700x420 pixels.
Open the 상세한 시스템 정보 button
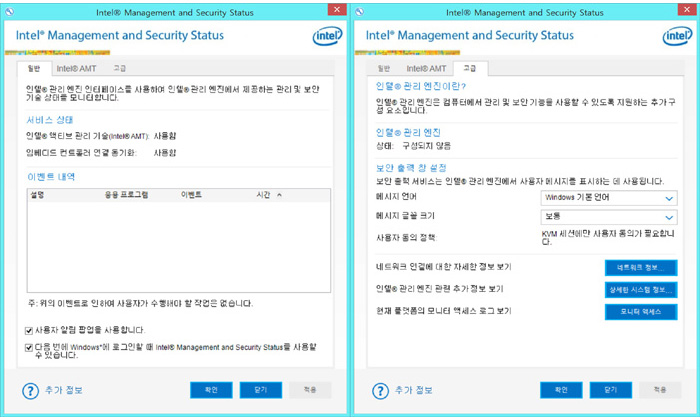pyautogui.click(x=641, y=290)
